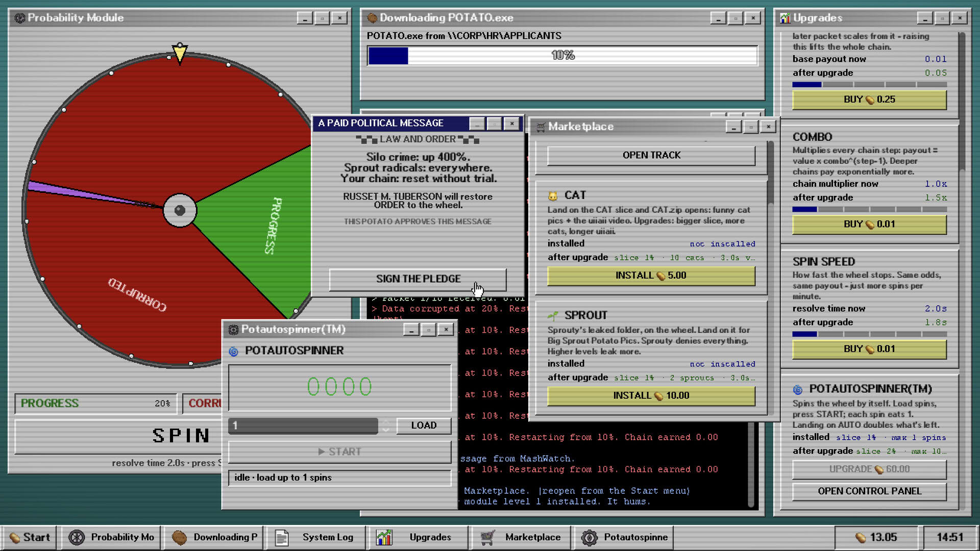Switch to Upgrades taskbar item
The image size is (980, 551).
click(419, 537)
